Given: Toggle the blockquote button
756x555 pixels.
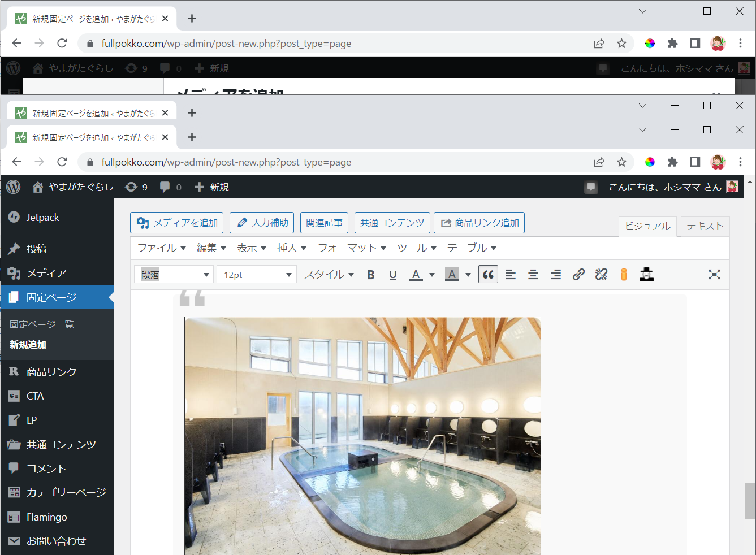Looking at the screenshot, I should pos(488,275).
